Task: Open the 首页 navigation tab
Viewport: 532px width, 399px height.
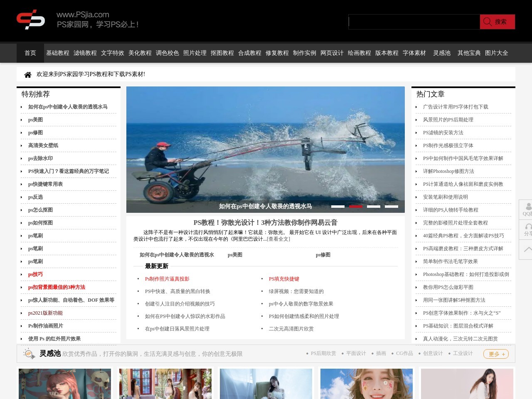Action: click(30, 53)
